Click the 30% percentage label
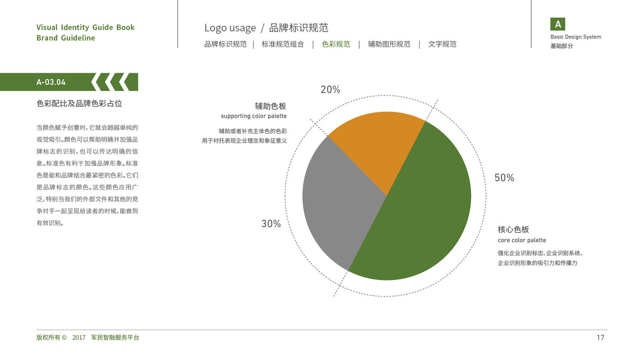This screenshot has height=362, width=644. (271, 224)
